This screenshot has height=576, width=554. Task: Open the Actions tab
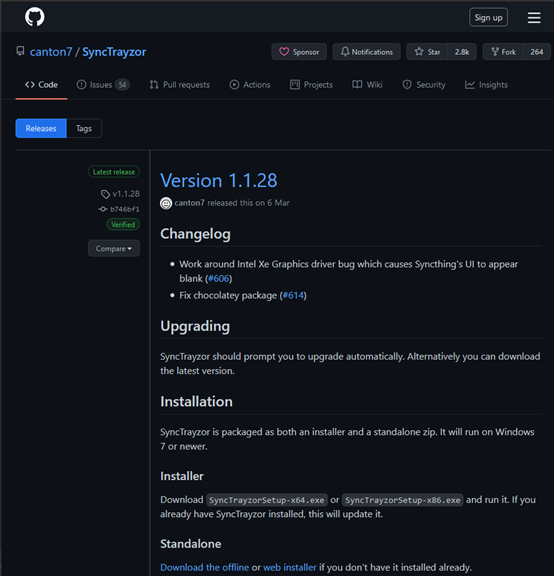pos(250,85)
